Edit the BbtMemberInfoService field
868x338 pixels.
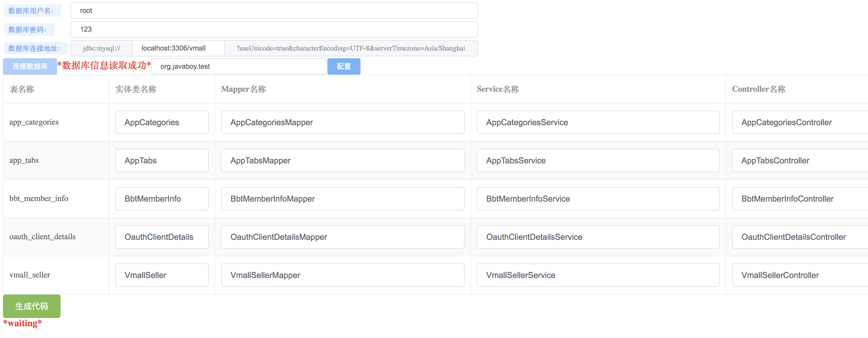[598, 199]
